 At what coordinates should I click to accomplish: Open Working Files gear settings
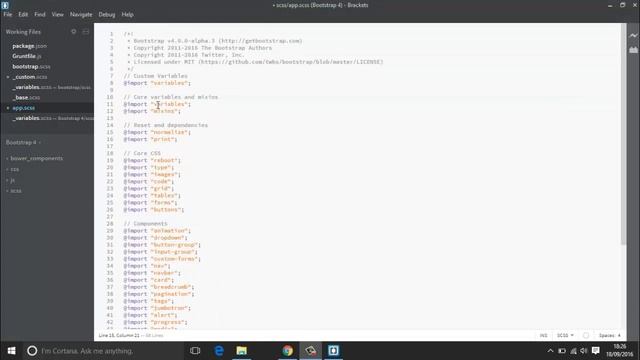tap(73, 31)
